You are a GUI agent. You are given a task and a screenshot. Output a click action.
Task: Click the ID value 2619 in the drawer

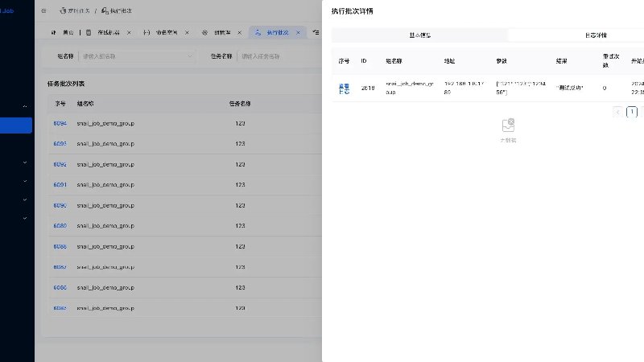coord(368,88)
